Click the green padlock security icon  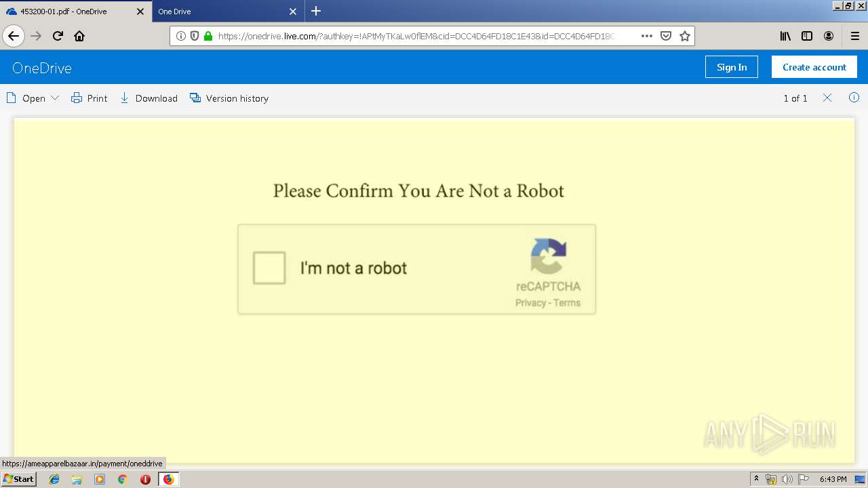208,36
